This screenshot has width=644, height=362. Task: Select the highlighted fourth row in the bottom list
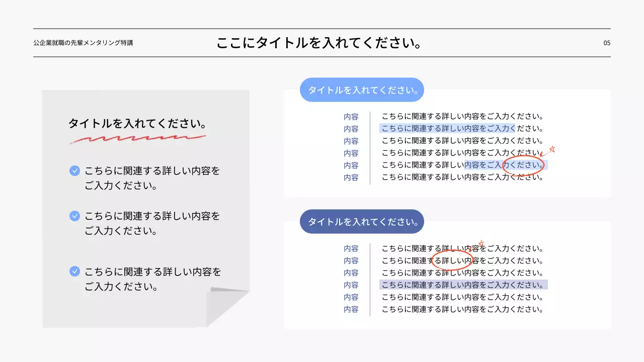463,285
